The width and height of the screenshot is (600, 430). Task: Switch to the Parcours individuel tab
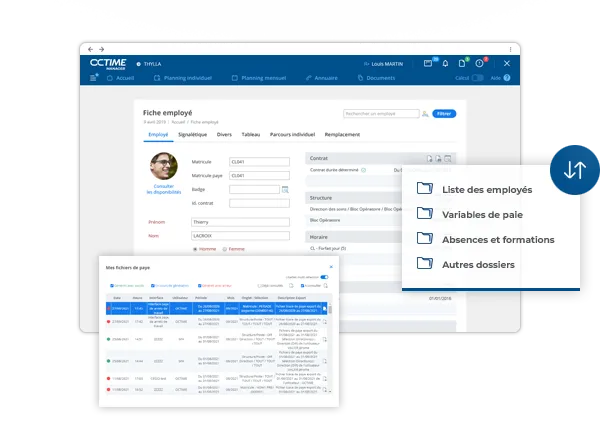pyautogui.click(x=292, y=134)
